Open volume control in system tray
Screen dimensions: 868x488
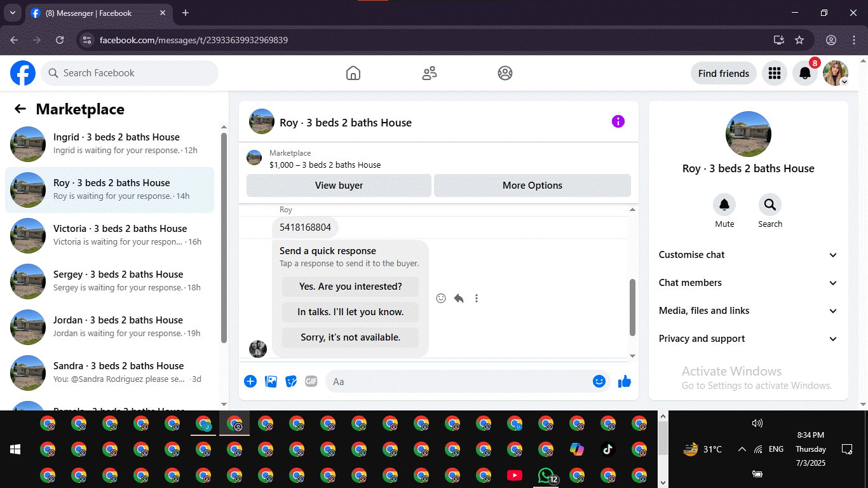point(757,423)
